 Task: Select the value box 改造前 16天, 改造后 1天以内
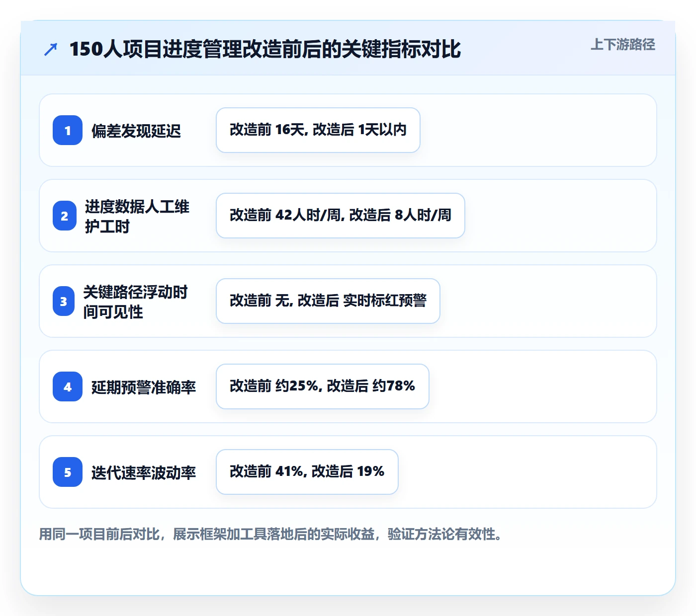pos(318,130)
